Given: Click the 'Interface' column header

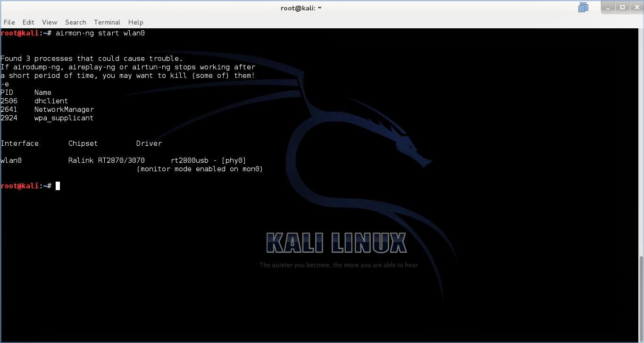Looking at the screenshot, I should [x=19, y=143].
